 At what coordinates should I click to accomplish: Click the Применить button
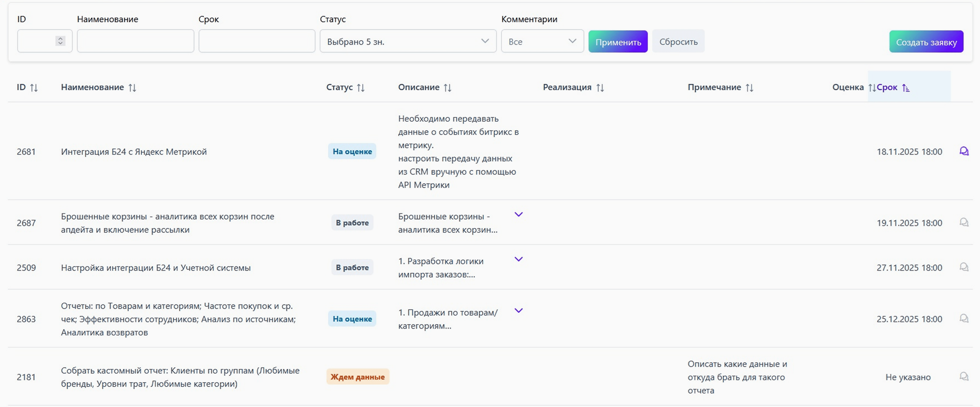[618, 41]
